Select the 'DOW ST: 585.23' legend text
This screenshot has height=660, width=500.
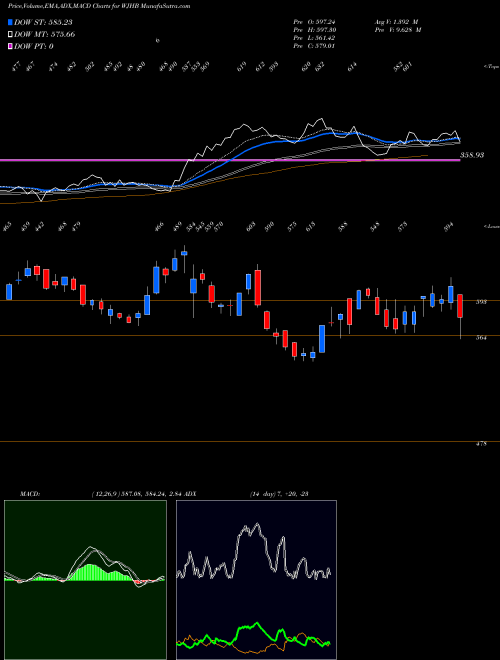tap(44, 22)
